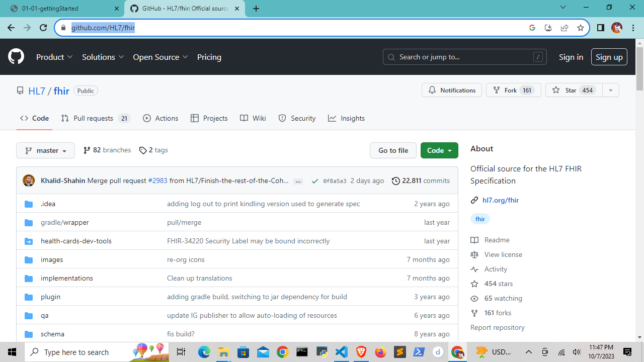
Task: View the 22,811 commits history link
Action: click(421, 180)
